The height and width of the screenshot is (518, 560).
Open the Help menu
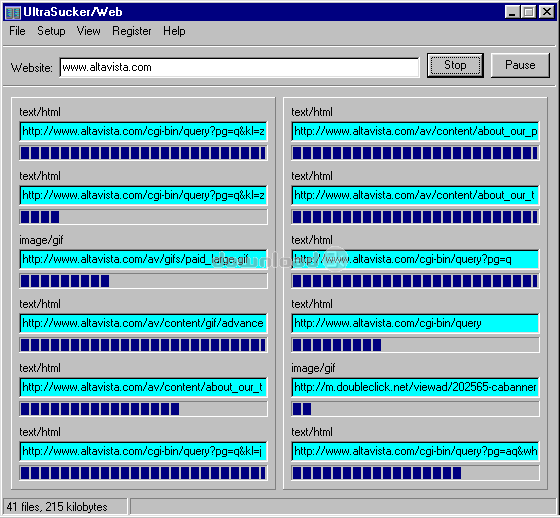tap(174, 31)
